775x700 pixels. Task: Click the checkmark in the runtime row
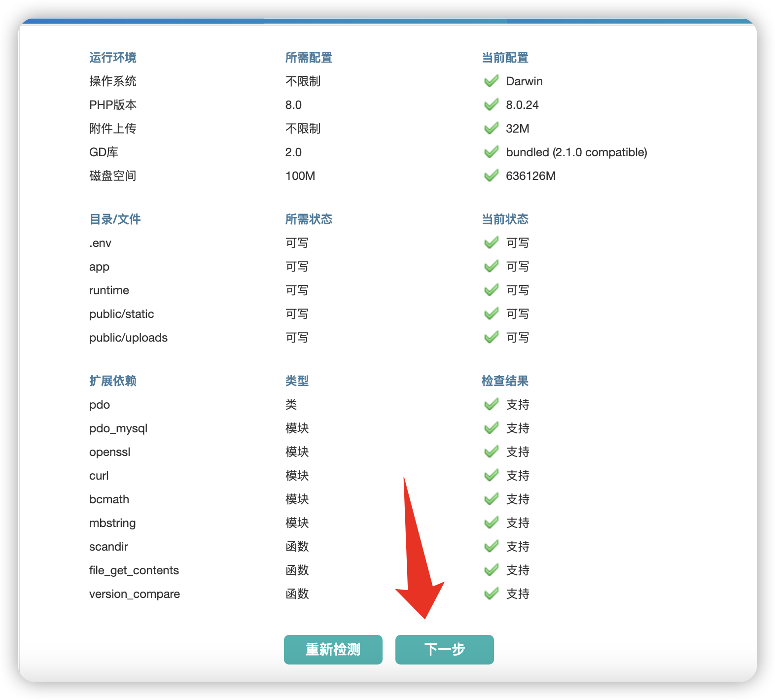click(491, 290)
